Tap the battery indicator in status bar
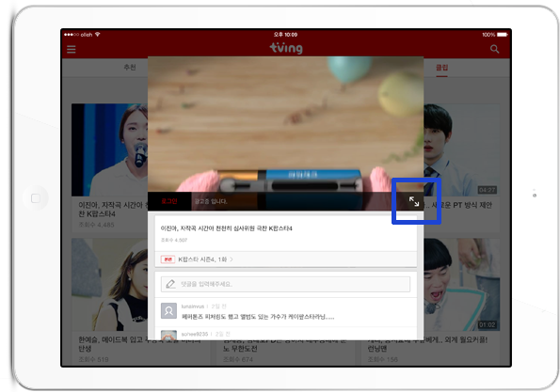This screenshot has width=560, height=392. coord(503,35)
